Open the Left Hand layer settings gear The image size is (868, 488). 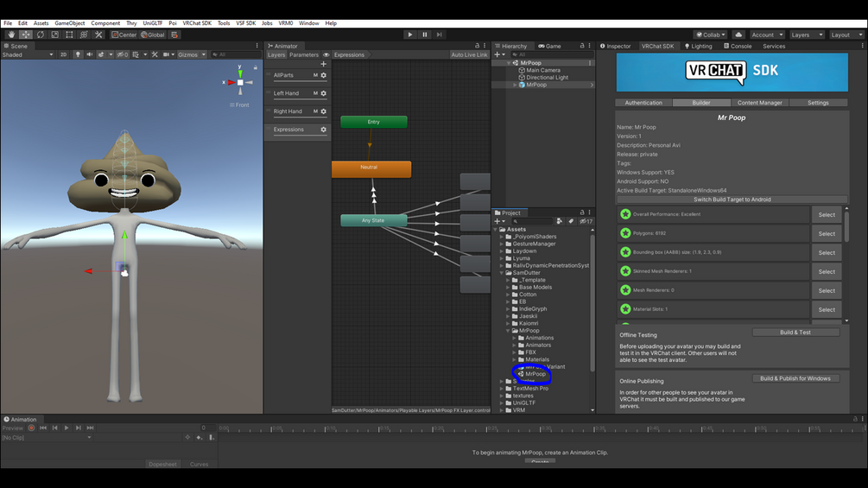(x=323, y=93)
